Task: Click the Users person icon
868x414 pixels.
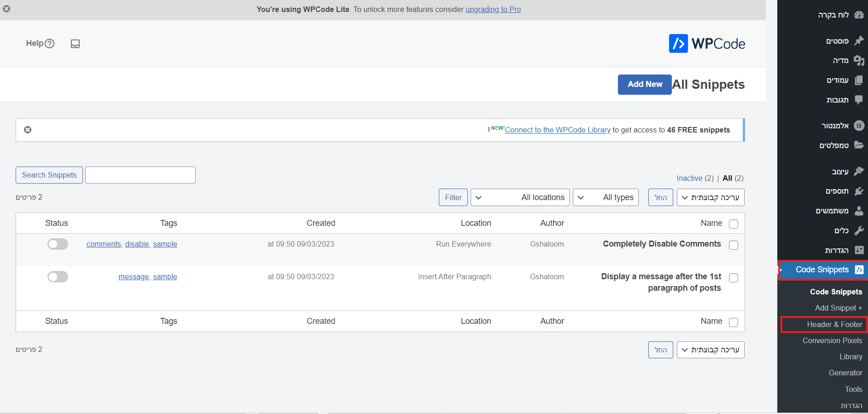Action: 859,211
